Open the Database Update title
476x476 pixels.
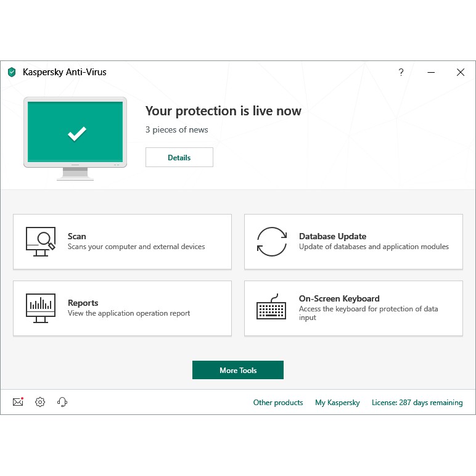[332, 236]
